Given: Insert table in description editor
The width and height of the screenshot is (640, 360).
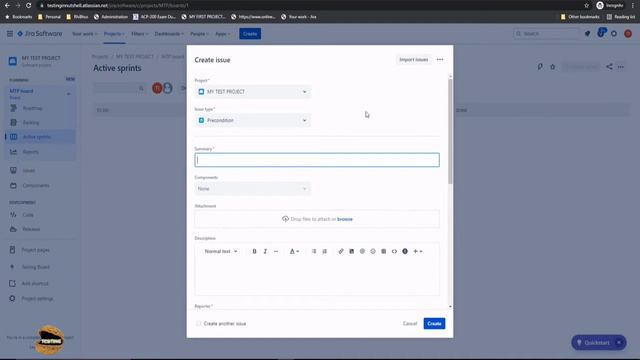Looking at the screenshot, I should click(384, 251).
